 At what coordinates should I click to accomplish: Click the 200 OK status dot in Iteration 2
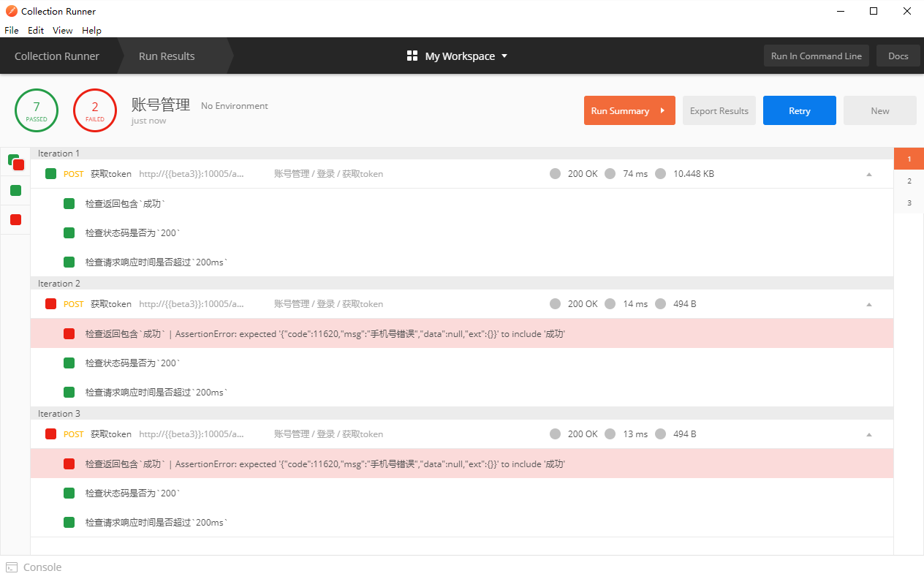tap(556, 304)
